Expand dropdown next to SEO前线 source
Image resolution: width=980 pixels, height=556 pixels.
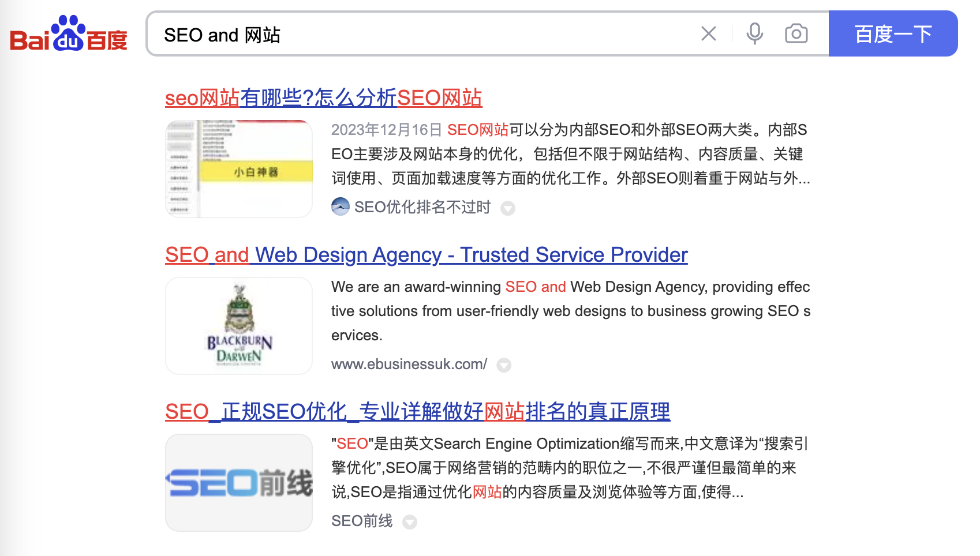click(410, 522)
